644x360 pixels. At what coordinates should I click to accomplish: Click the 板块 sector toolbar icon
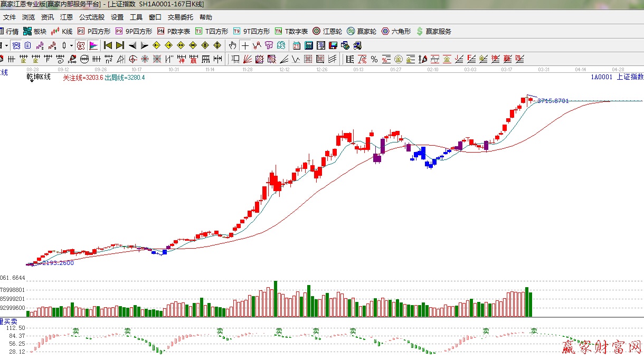[x=35, y=31]
